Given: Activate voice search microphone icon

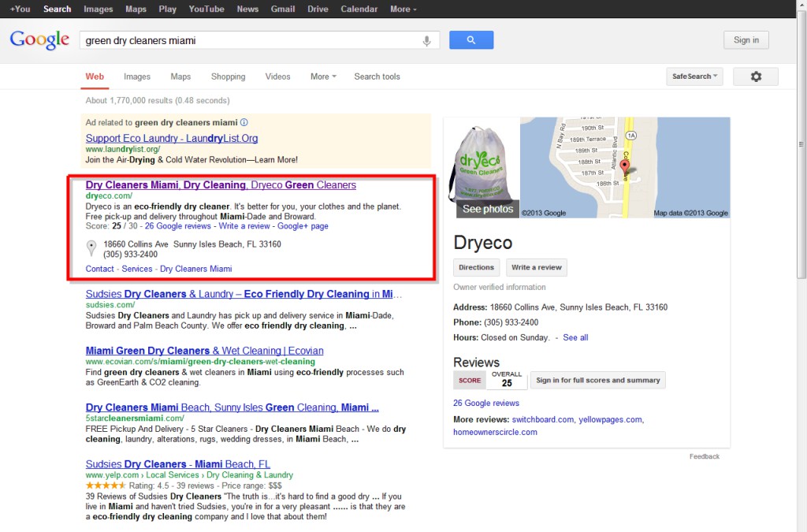Looking at the screenshot, I should tap(426, 41).
